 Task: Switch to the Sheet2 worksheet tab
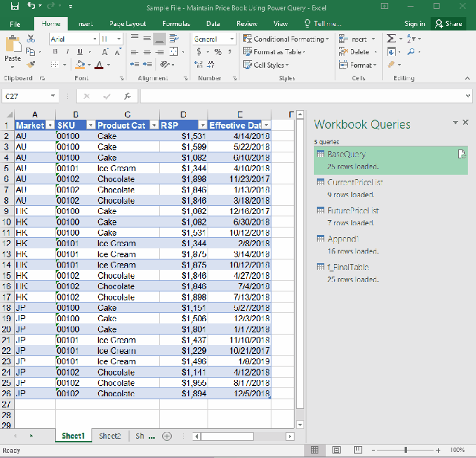(x=110, y=436)
